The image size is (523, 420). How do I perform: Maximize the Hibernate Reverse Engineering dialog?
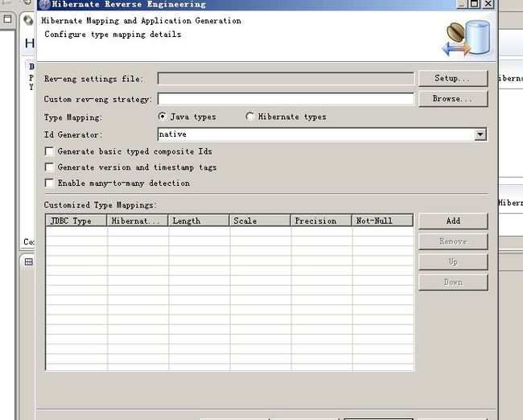474,4
